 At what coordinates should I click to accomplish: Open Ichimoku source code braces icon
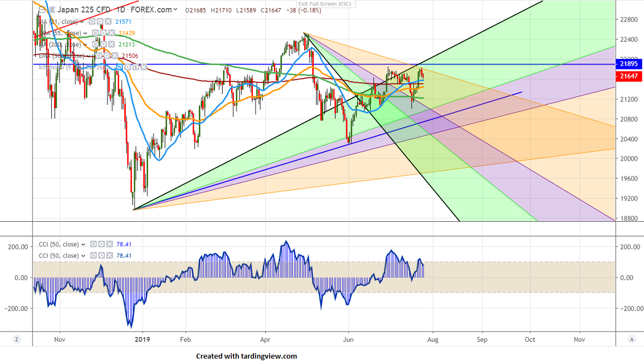(x=135, y=67)
